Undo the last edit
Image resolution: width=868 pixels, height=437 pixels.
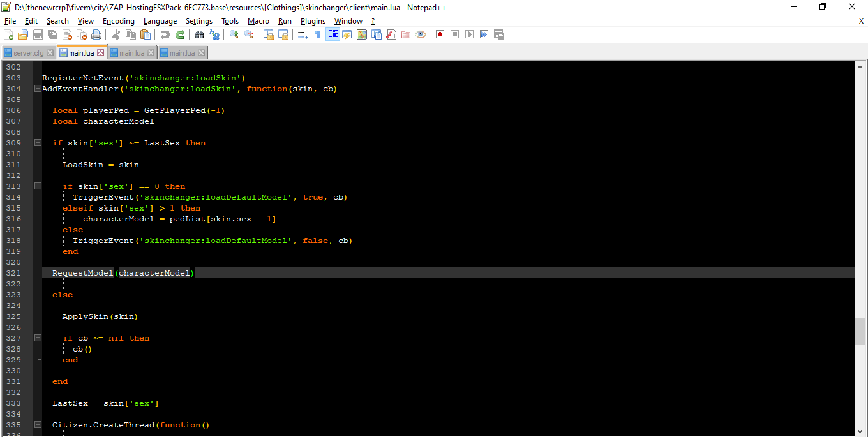[165, 34]
